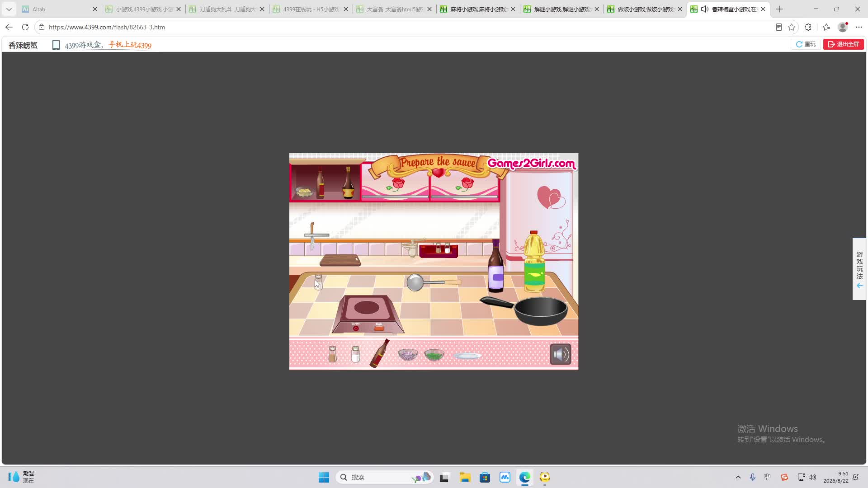Image resolution: width=868 pixels, height=488 pixels.
Task: Switch to the 解谜小游戏 tab
Action: click(561, 9)
